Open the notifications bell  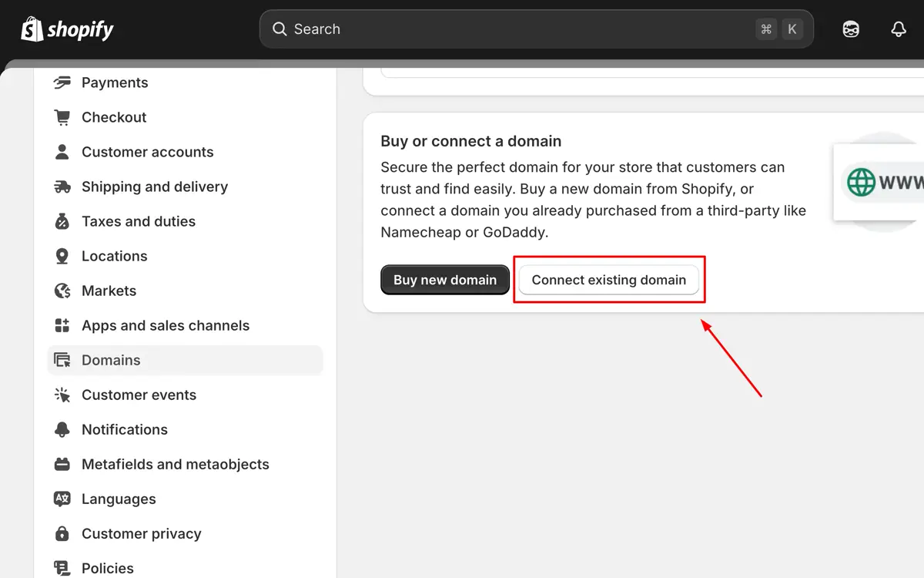pos(899,29)
